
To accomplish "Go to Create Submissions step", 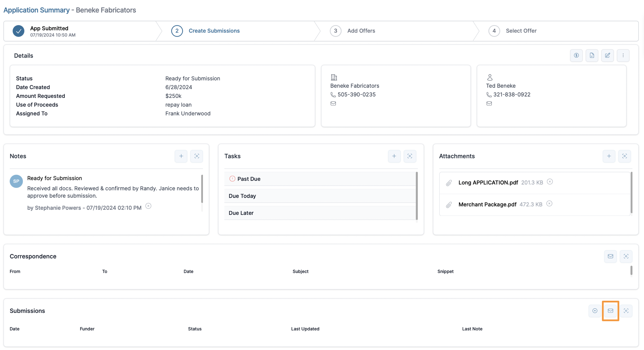I will [214, 31].
